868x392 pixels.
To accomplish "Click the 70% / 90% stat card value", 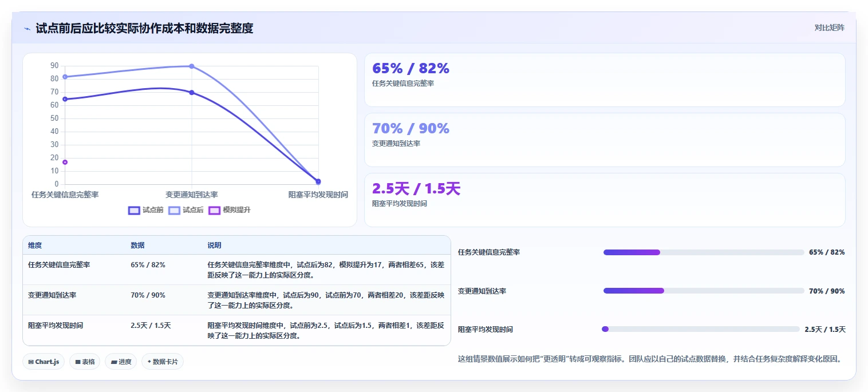I will 411,128.
